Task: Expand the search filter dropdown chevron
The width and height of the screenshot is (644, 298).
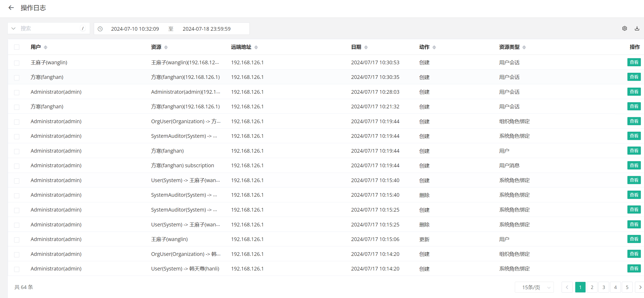Action: [13, 28]
